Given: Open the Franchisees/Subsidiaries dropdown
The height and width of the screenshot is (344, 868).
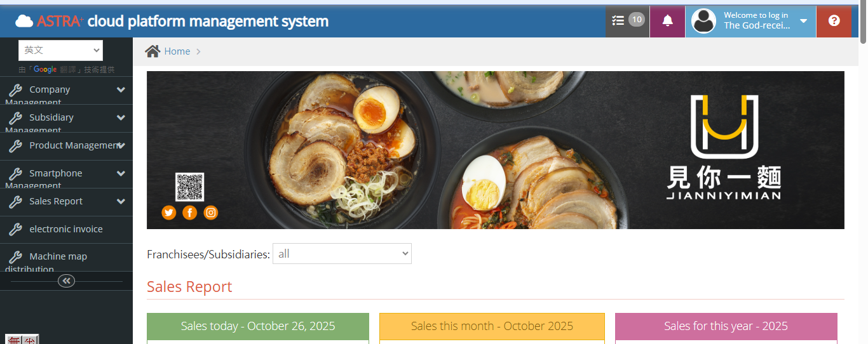Looking at the screenshot, I should (x=342, y=254).
